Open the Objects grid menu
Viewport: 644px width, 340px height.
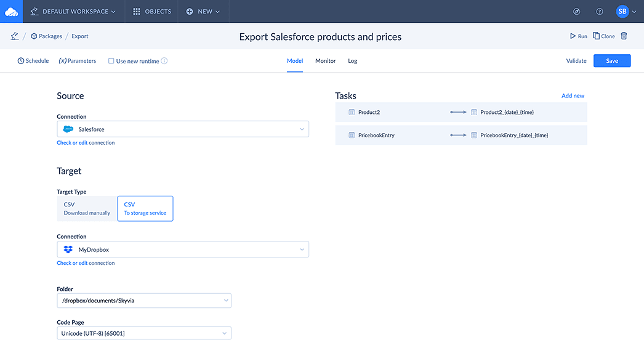(152, 12)
